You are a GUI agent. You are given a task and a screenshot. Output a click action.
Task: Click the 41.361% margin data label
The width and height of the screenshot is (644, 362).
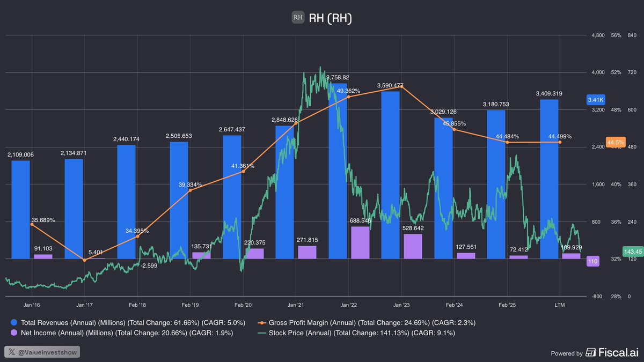(243, 166)
